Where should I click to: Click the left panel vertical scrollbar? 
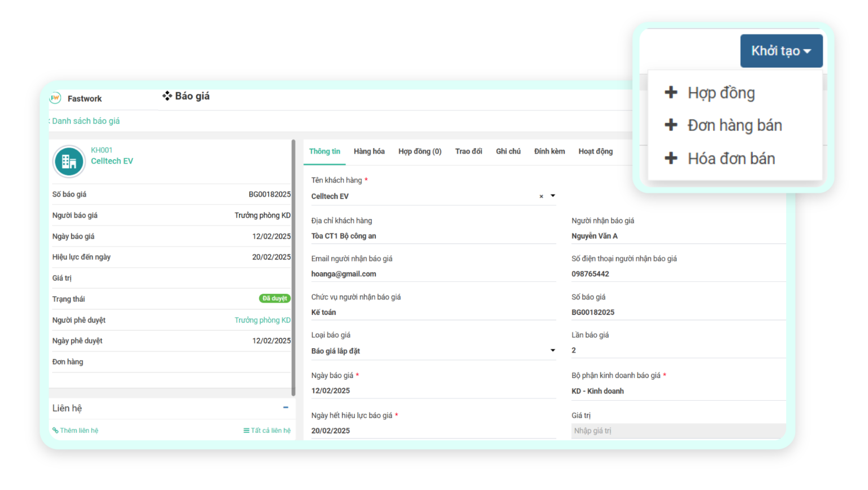click(x=293, y=266)
